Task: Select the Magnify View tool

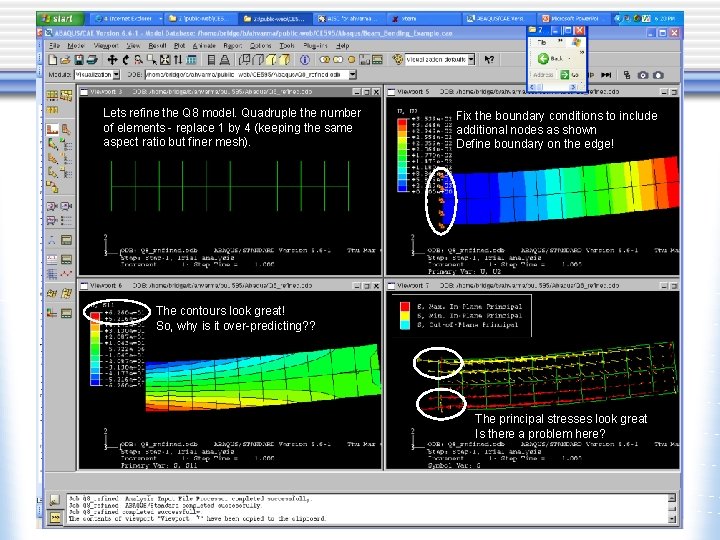Action: (138, 59)
